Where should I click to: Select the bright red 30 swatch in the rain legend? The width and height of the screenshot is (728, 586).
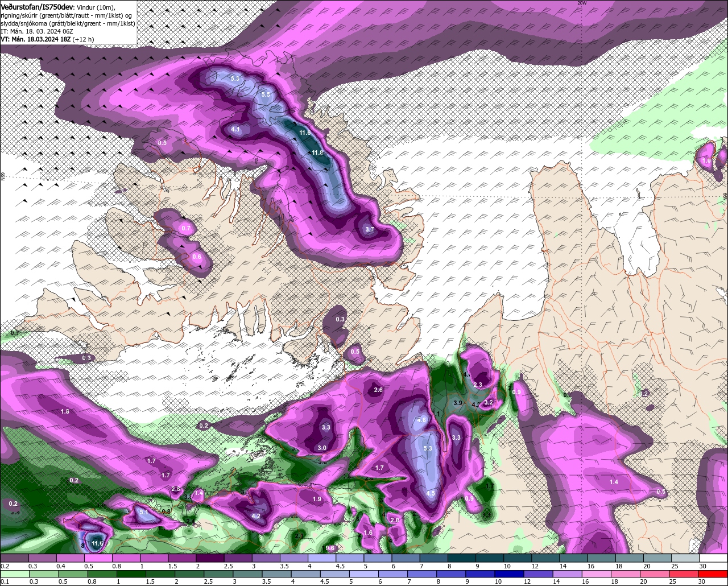(713, 573)
